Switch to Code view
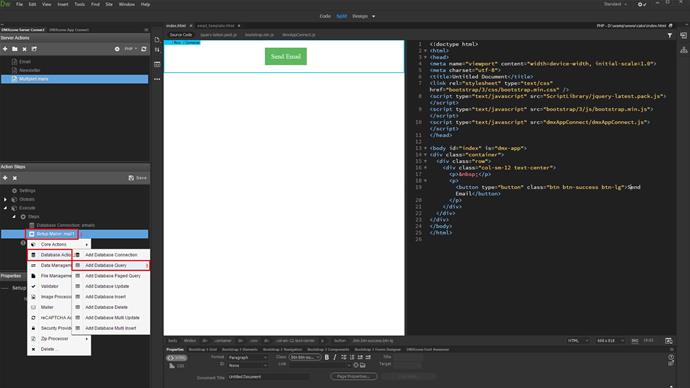Screen dimensions: 690x388 pos(325,16)
